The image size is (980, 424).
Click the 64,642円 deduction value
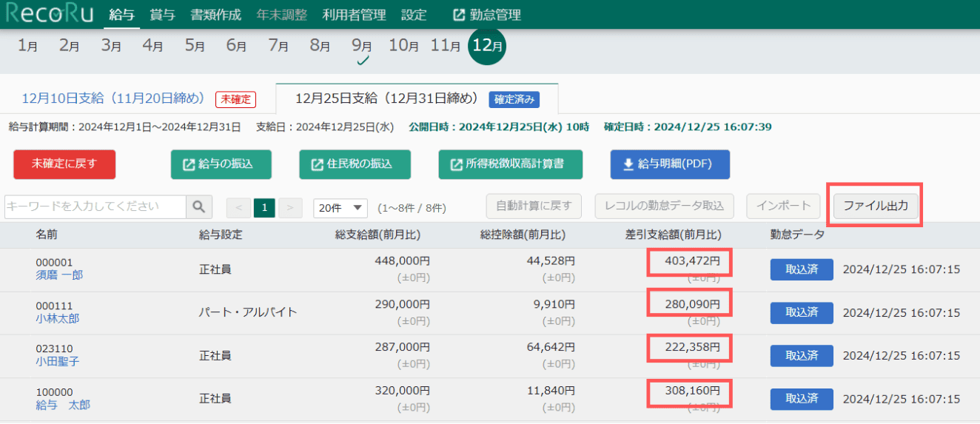click(550, 347)
